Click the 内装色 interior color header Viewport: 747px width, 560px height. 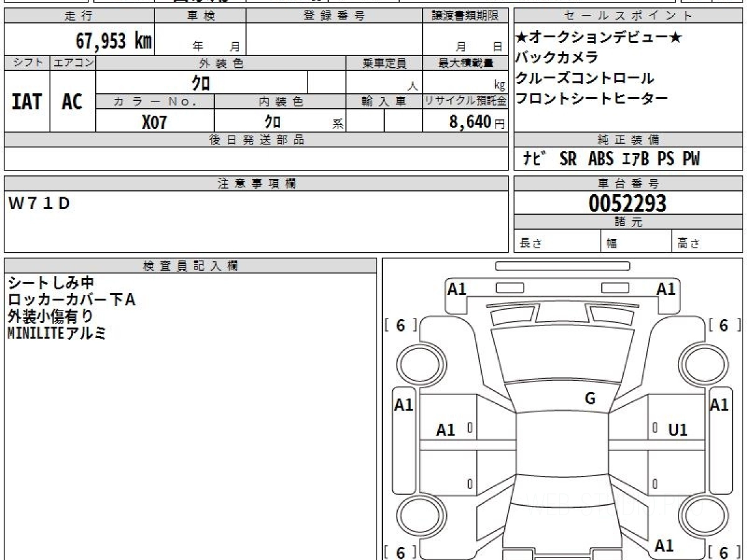[280, 101]
